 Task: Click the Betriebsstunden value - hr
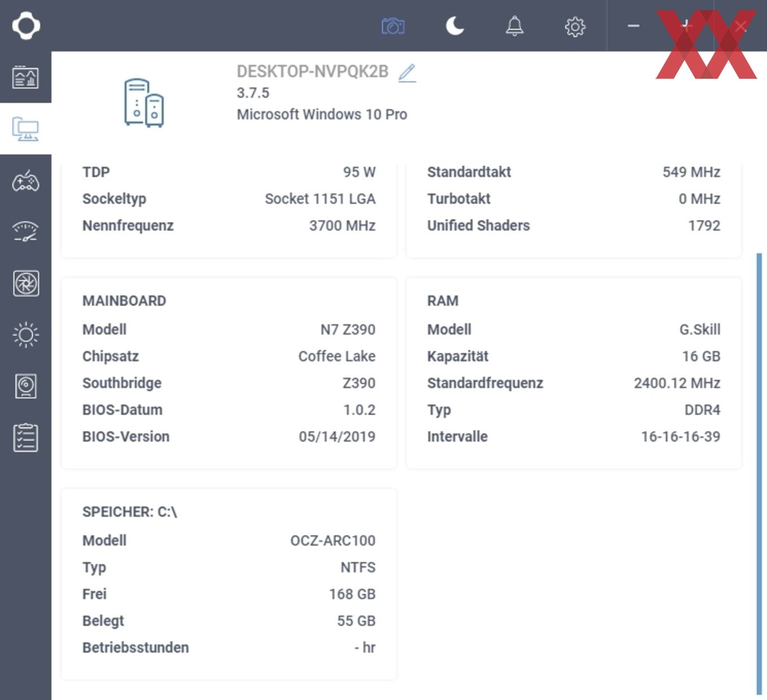[x=365, y=648]
